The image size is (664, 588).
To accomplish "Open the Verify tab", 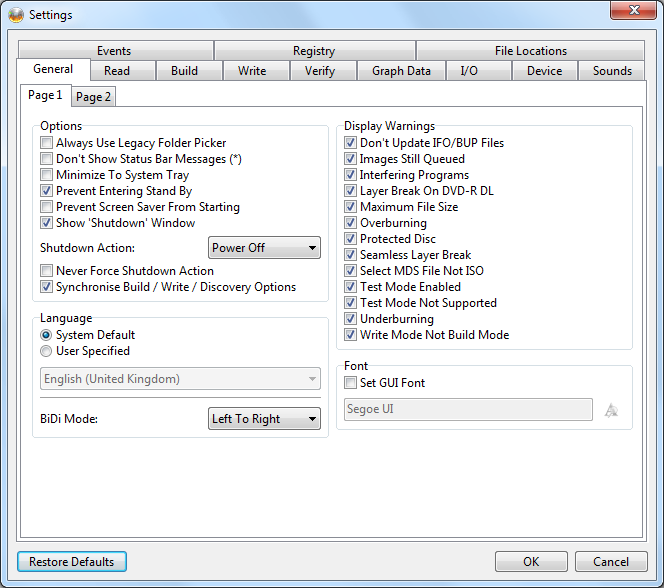I will click(324, 71).
